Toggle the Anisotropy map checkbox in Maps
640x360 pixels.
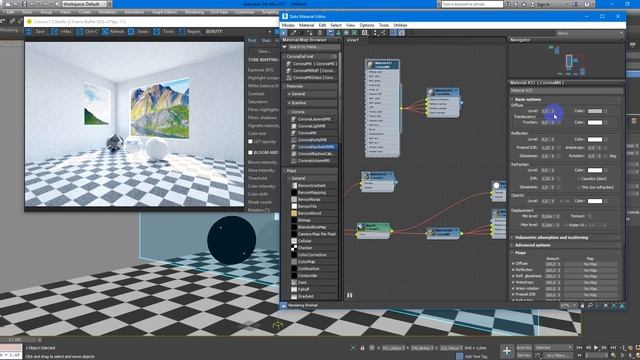point(513,282)
